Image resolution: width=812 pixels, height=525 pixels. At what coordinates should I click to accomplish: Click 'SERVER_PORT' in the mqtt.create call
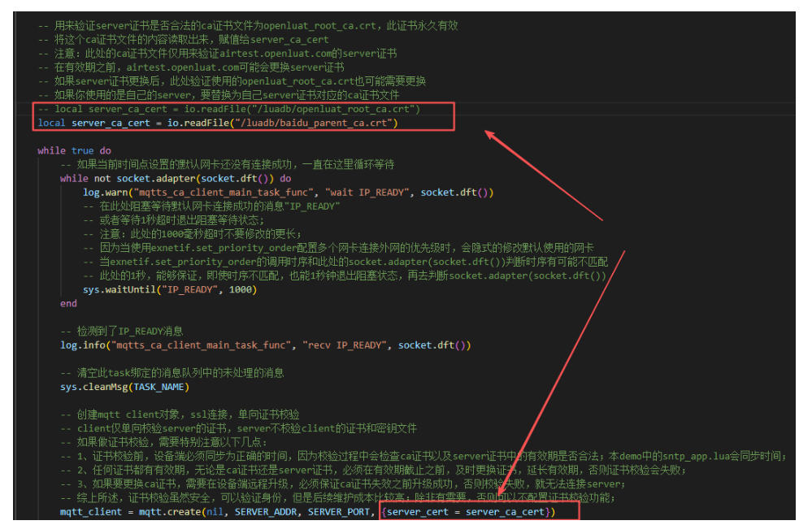tap(339, 512)
